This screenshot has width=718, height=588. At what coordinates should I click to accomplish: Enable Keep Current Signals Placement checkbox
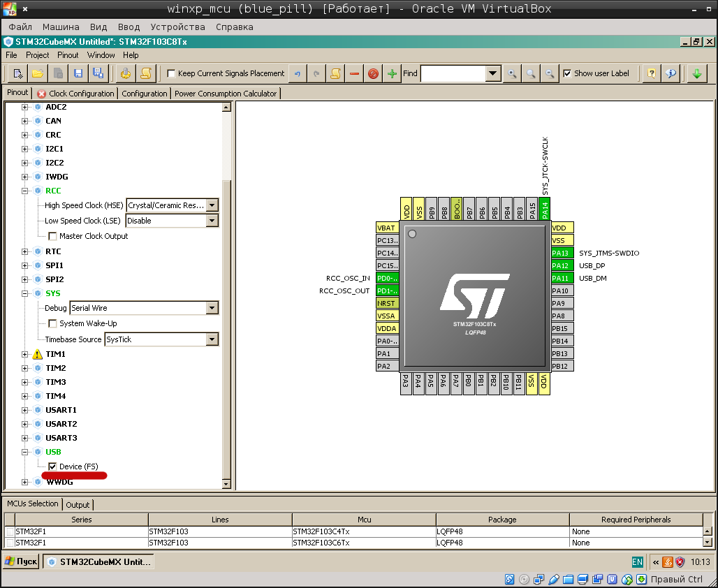point(171,73)
